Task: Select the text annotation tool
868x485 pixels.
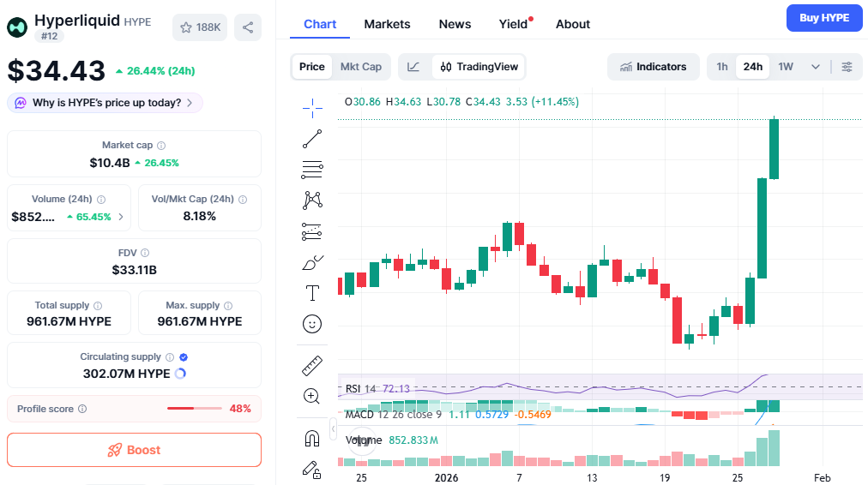Action: pos(312,293)
